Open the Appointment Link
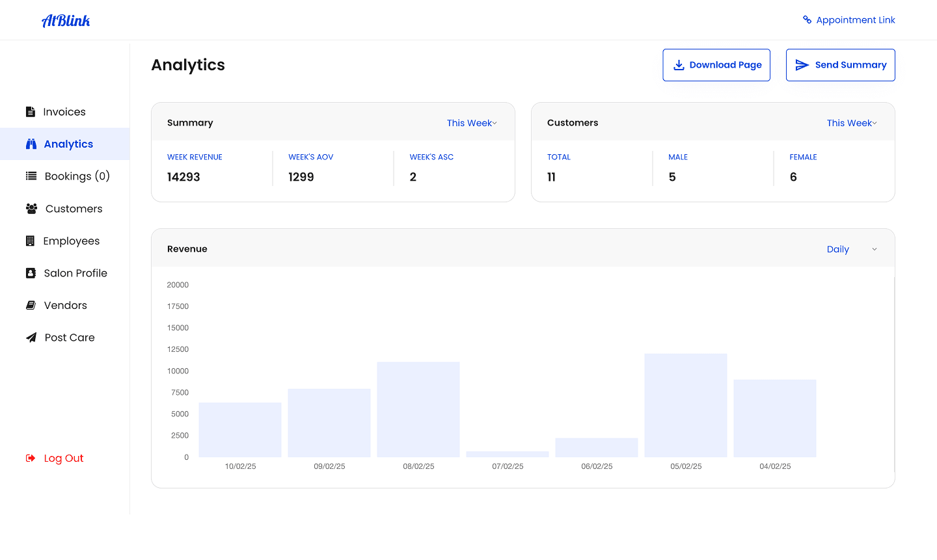Screen dimensions: 937x560 849,20
